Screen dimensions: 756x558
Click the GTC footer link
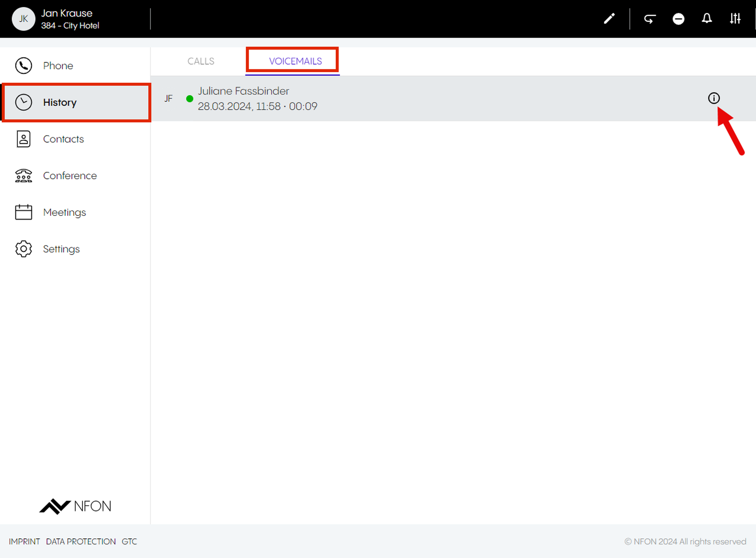pos(129,541)
